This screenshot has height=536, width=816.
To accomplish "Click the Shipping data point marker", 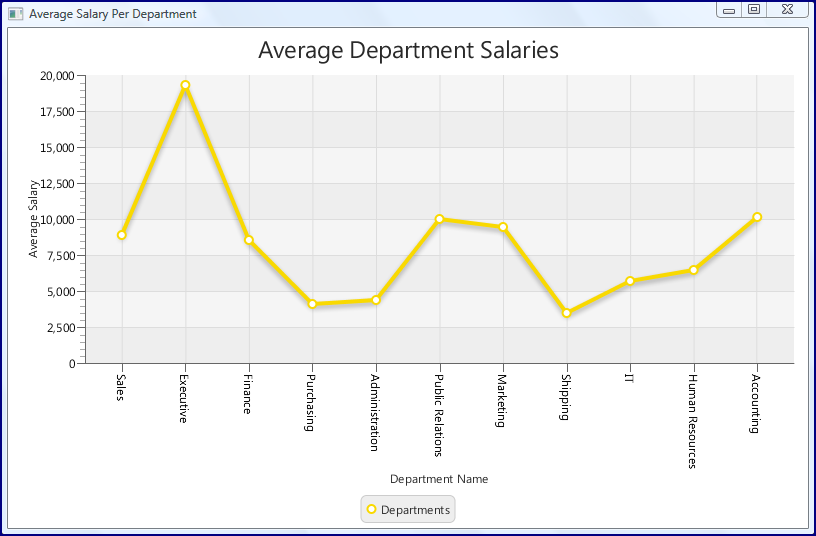I will tap(567, 313).
